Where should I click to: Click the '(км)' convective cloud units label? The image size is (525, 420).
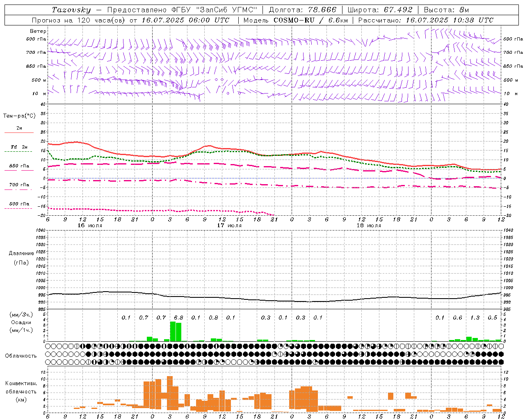pyautogui.click(x=21, y=399)
